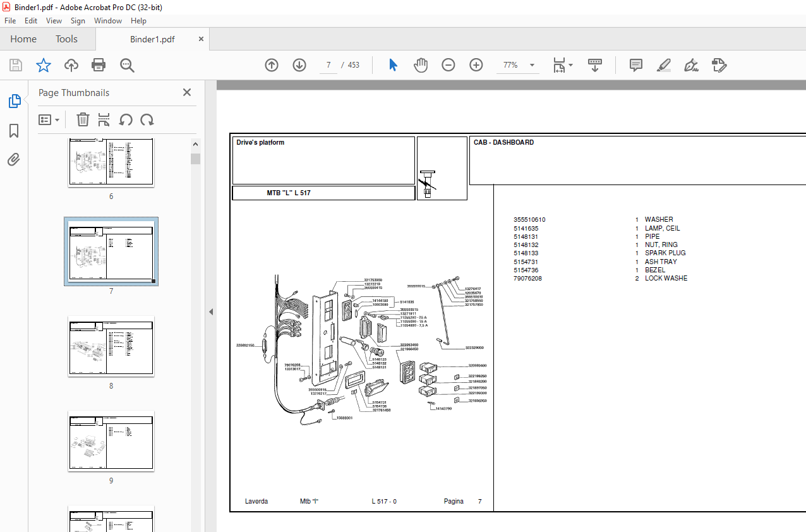
Task: Switch to the Tools tab
Action: tap(66, 39)
